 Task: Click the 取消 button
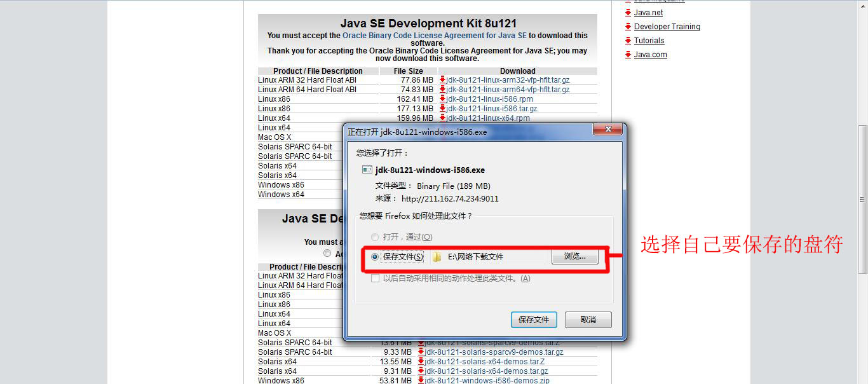click(x=588, y=320)
